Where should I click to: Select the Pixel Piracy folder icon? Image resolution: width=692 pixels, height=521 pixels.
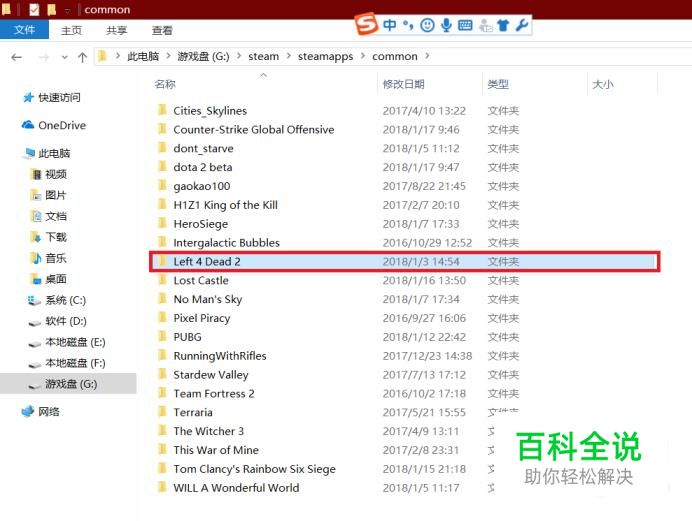click(162, 318)
